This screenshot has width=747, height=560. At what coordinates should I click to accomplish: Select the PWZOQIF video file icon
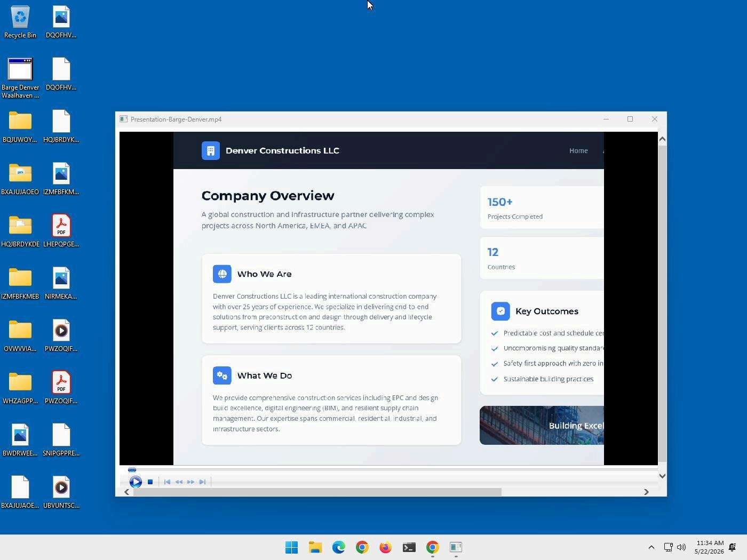click(61, 336)
